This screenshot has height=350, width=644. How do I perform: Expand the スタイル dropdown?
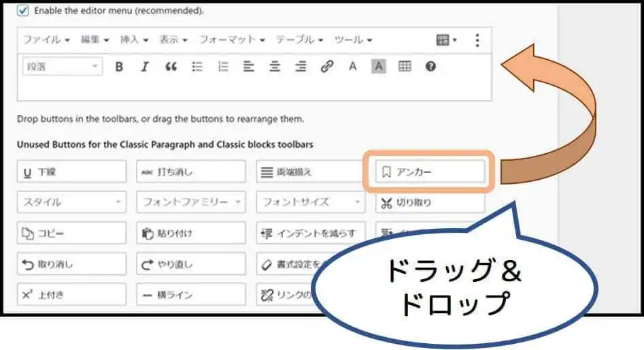click(x=71, y=202)
